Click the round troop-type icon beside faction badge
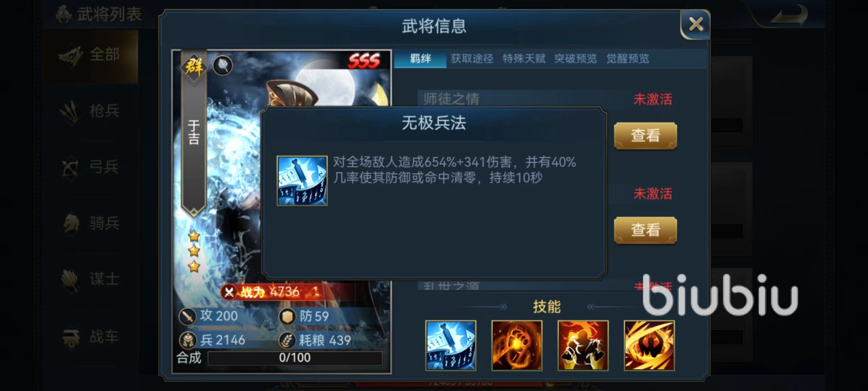 coord(223,65)
